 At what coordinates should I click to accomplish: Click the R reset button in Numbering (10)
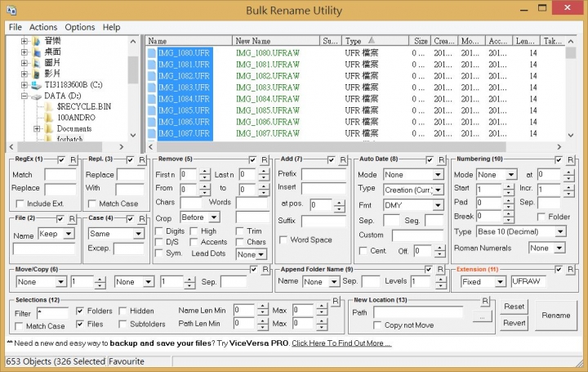pyautogui.click(x=570, y=160)
